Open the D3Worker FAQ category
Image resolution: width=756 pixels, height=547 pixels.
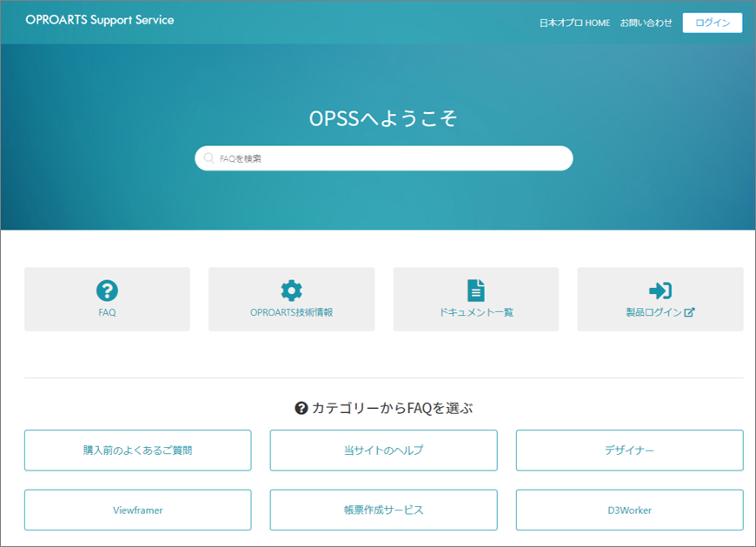[x=629, y=510]
